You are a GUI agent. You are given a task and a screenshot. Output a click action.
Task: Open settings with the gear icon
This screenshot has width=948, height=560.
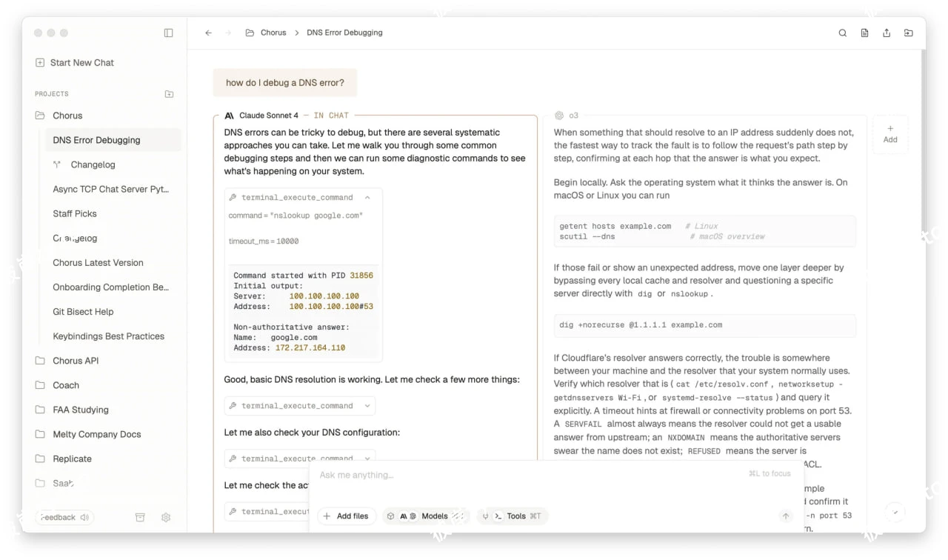[x=166, y=517]
